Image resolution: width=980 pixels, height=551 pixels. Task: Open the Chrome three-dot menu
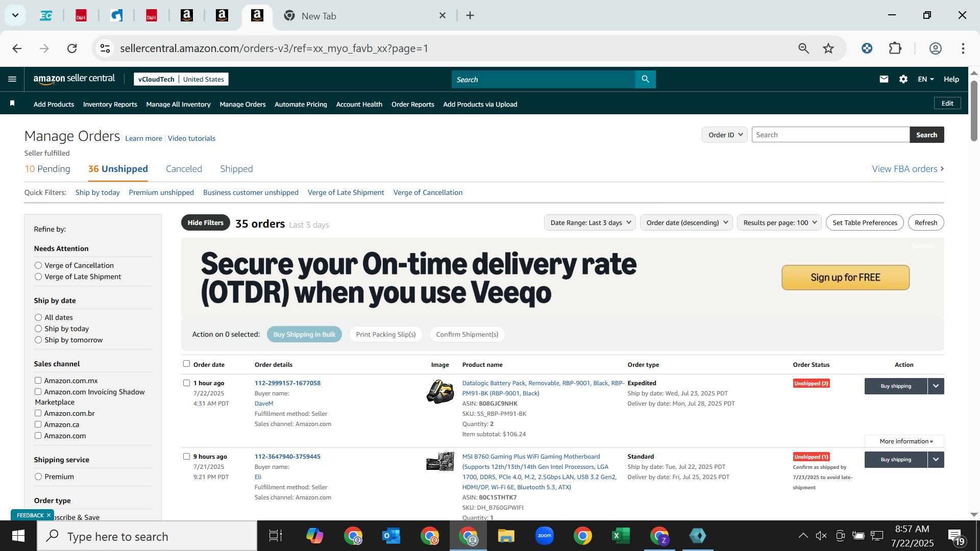click(x=963, y=48)
